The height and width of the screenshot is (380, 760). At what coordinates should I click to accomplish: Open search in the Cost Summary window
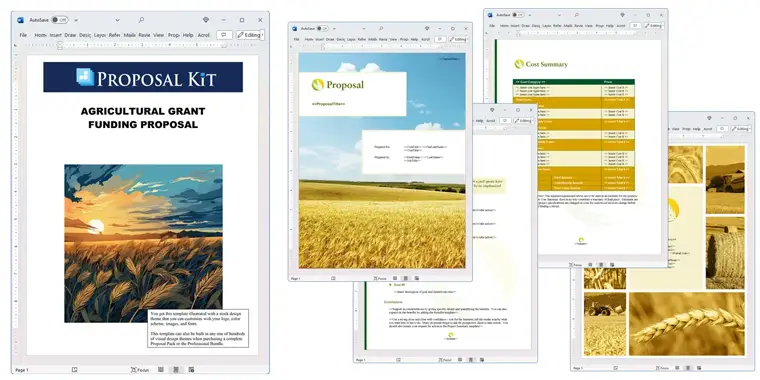577,15
